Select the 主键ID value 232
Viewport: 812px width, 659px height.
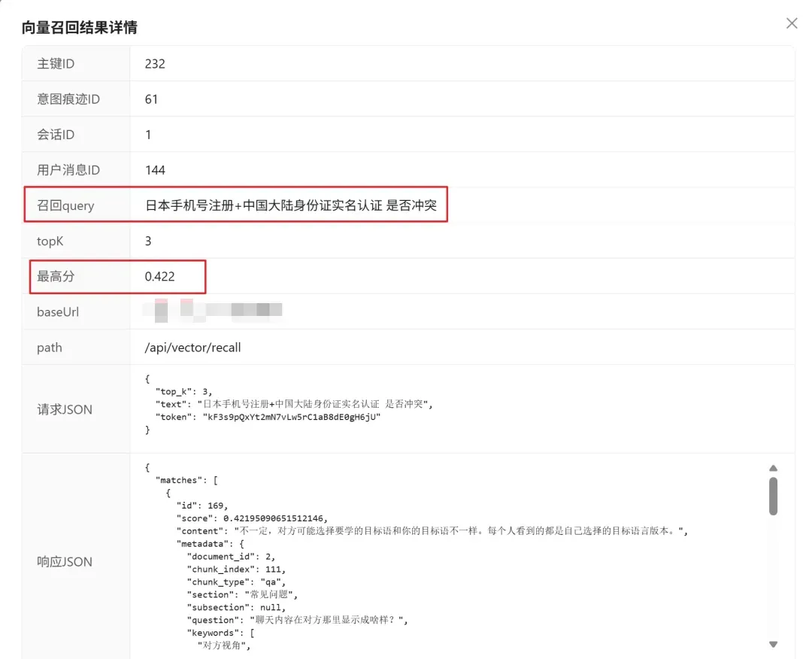coord(155,64)
